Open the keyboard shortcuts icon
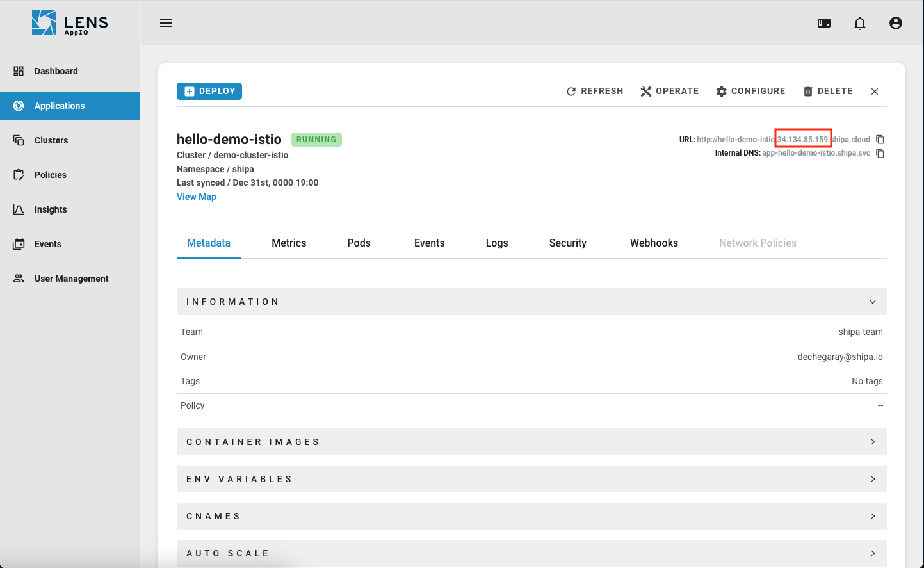The width and height of the screenshot is (924, 568). 824,23
